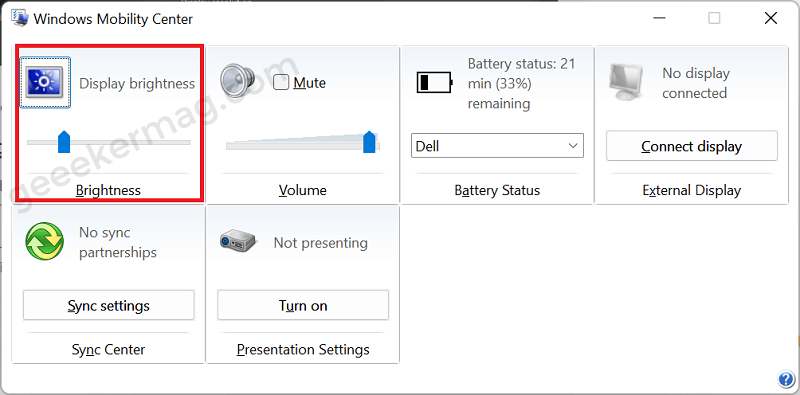Viewport: 800px width, 395px height.
Task: Open help via the blue question mark
Action: tap(785, 379)
